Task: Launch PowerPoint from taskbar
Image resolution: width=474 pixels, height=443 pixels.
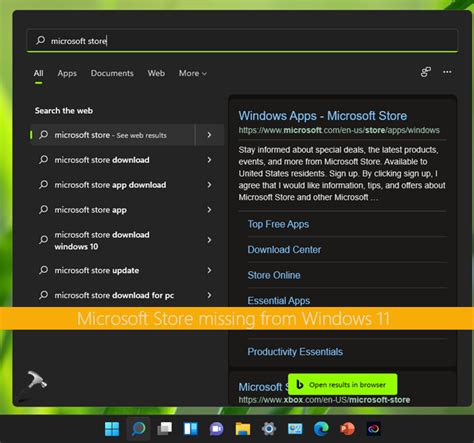Action: (347, 429)
